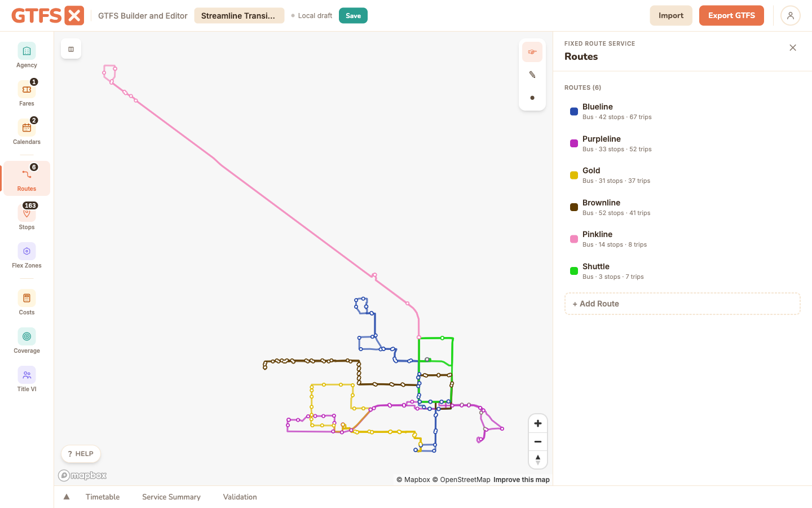Open the Improve this map link
Screen dimensions: 812x508
(522, 480)
